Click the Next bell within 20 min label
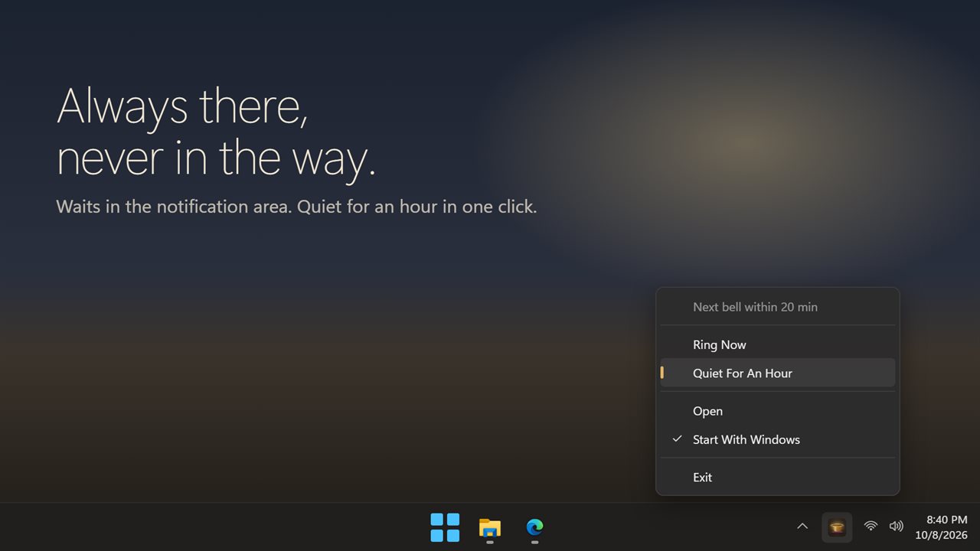 [x=755, y=307]
